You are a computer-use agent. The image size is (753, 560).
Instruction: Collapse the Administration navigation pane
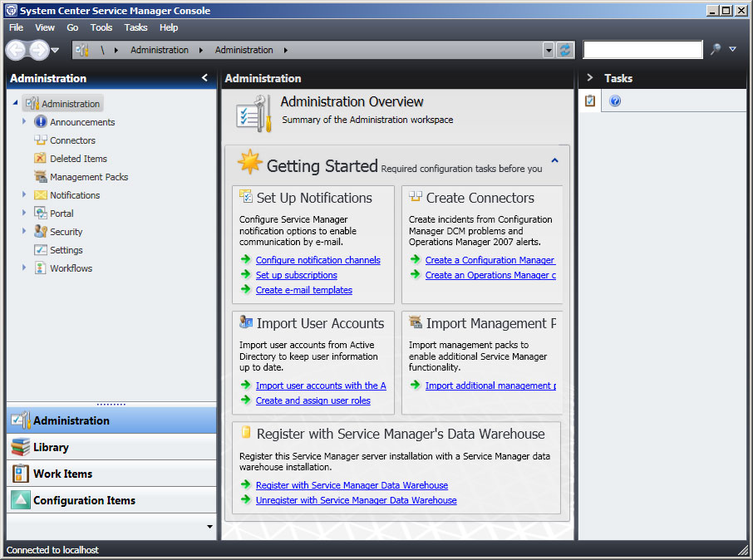point(205,78)
